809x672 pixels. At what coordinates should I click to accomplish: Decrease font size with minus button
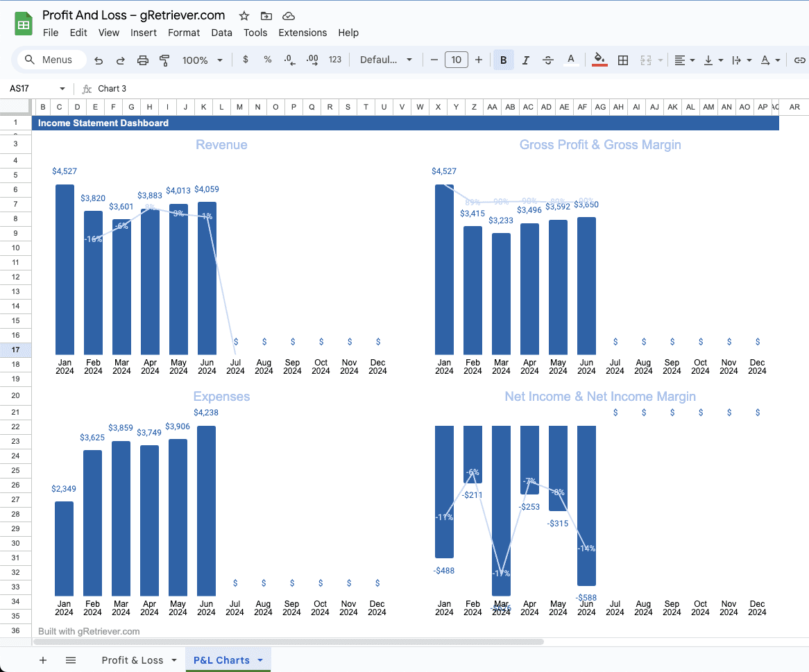(434, 60)
